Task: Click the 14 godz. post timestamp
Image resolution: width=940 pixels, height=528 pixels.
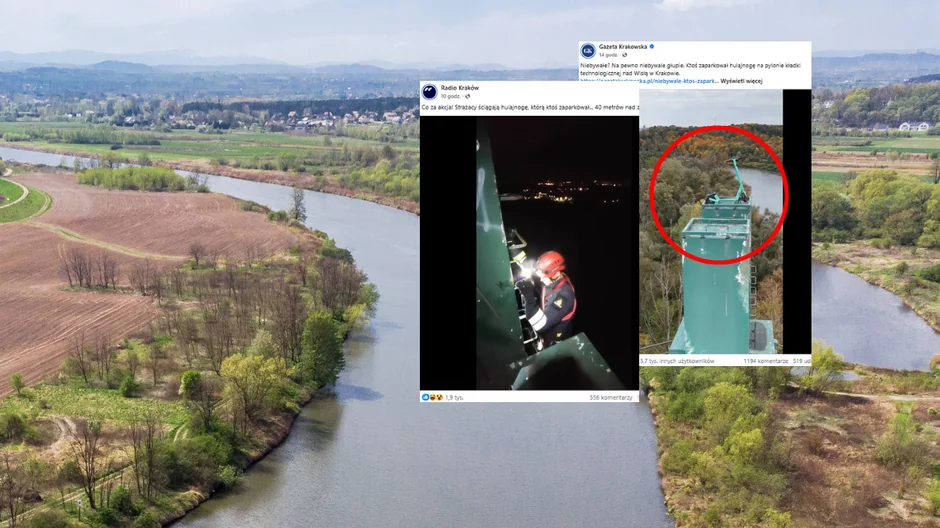Action: tap(608, 55)
